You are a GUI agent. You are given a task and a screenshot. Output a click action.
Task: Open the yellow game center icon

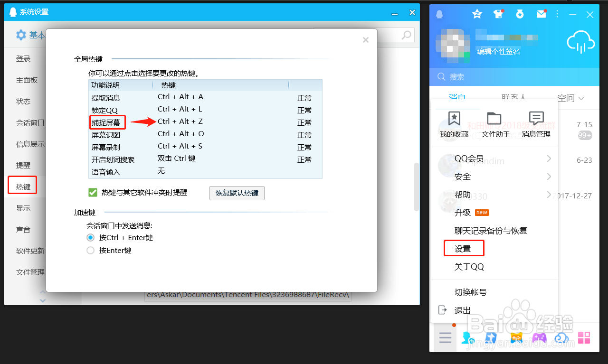pos(516,338)
